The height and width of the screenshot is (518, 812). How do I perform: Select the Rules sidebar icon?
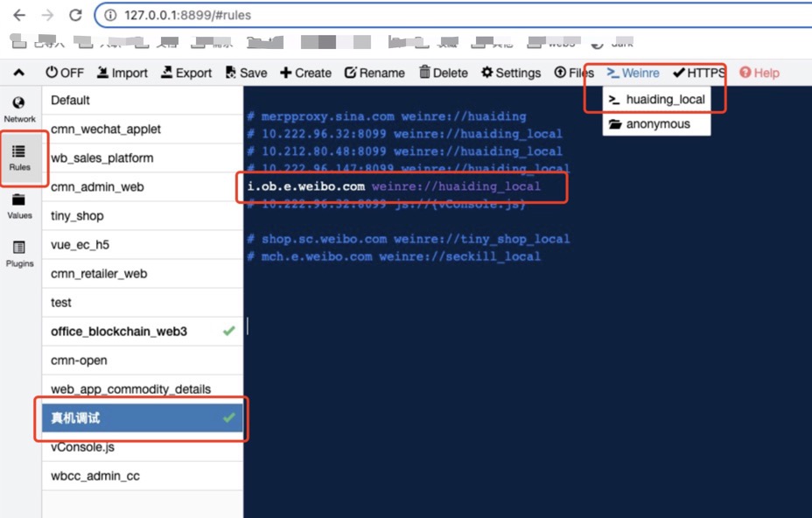pos(19,157)
